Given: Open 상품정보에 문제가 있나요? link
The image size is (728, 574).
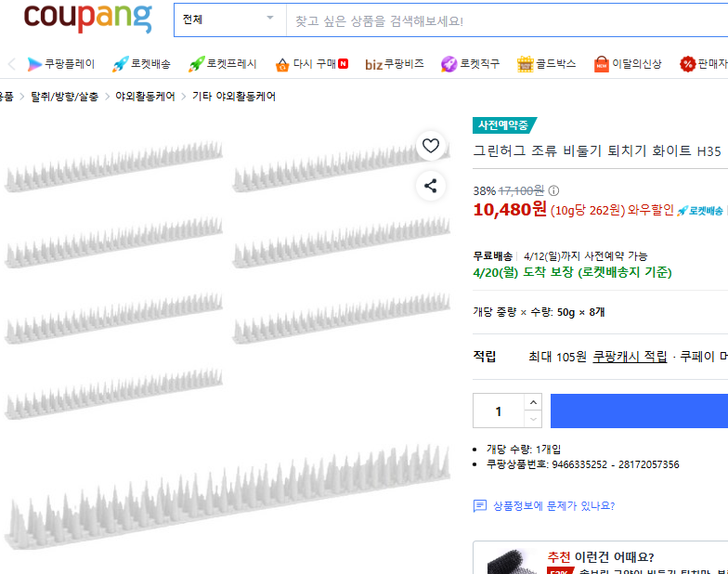Looking at the screenshot, I should point(553,505).
